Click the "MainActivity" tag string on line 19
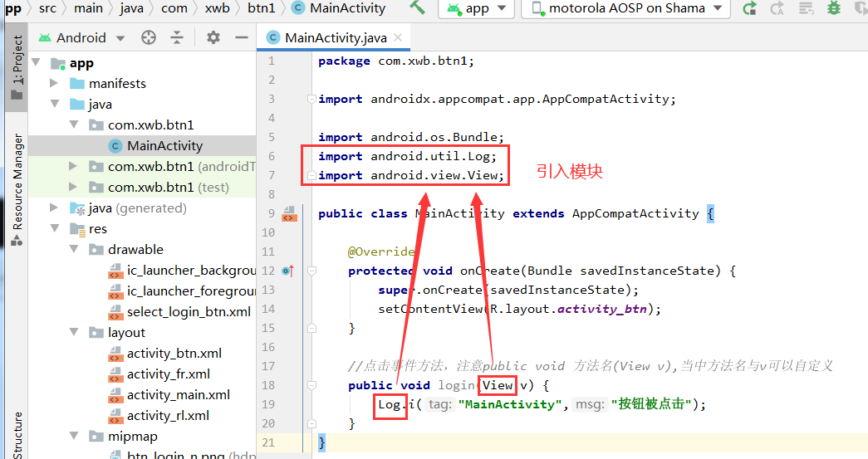Viewport: 868px width, 459px height. (x=510, y=405)
